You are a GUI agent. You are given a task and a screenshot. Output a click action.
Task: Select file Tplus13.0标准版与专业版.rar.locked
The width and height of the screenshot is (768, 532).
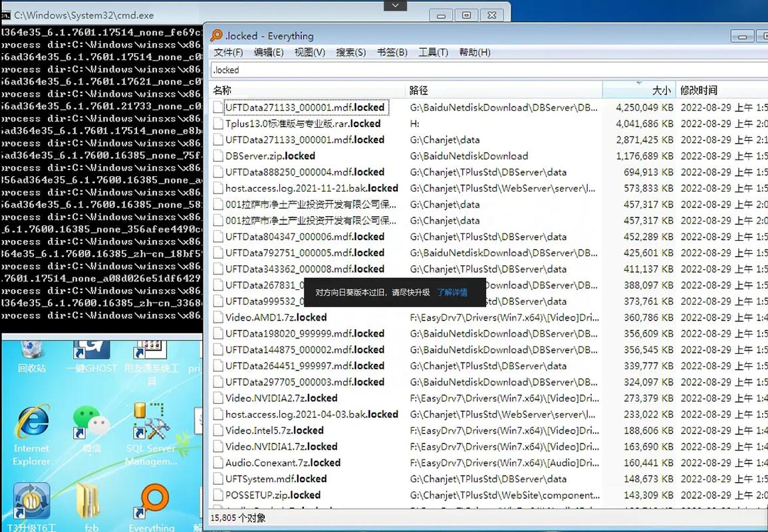coord(303,124)
